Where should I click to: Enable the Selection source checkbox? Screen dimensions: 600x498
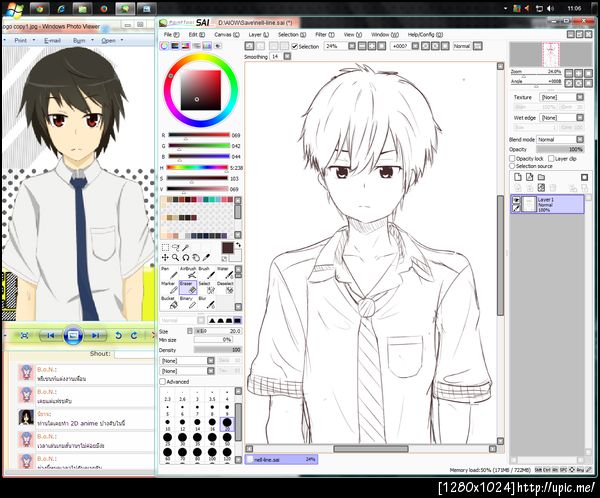click(512, 166)
